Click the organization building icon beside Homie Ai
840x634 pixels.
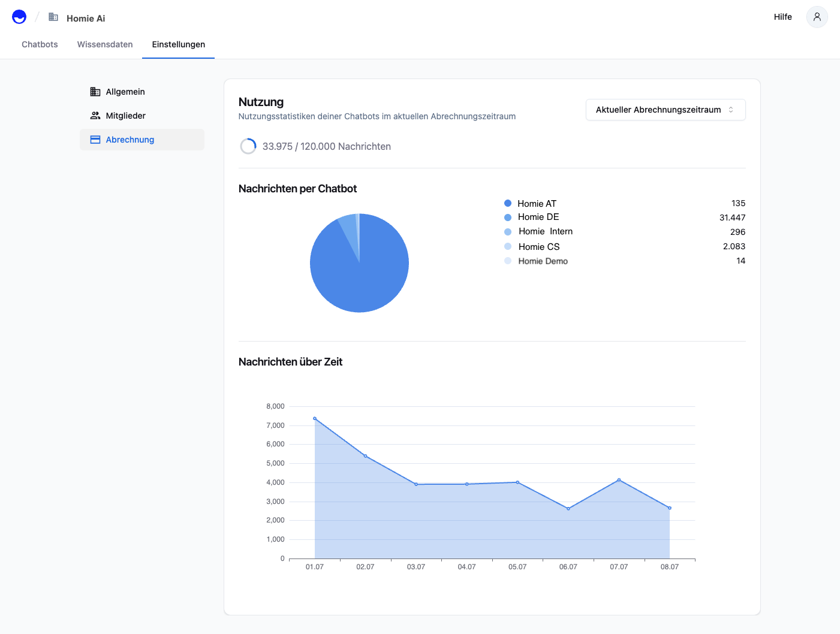click(x=53, y=17)
